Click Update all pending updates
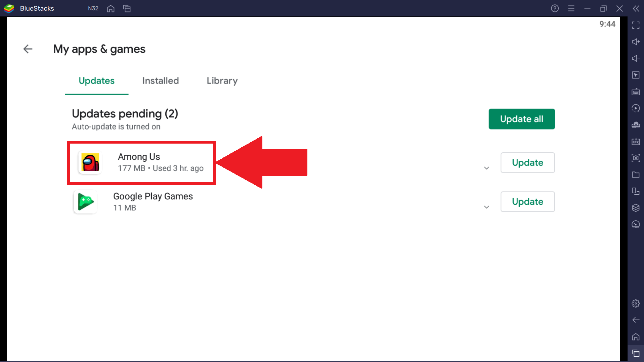Screen dimensions: 644x362 point(521,119)
